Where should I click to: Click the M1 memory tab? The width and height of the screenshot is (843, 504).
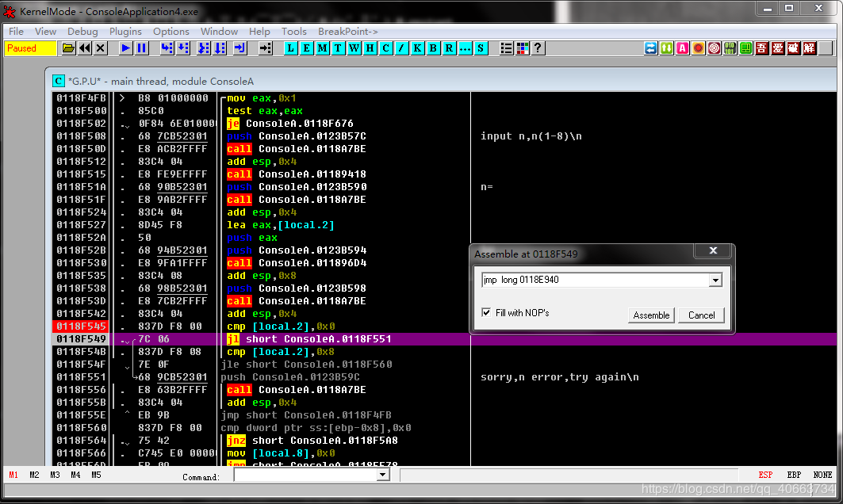(13, 475)
